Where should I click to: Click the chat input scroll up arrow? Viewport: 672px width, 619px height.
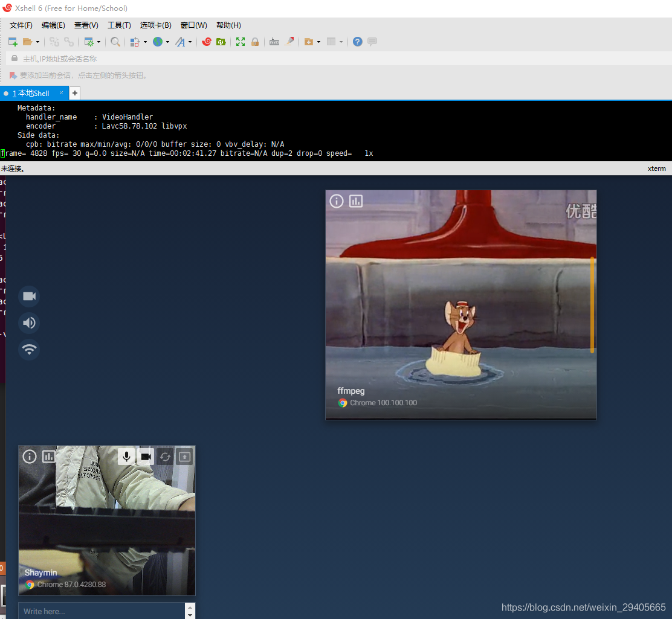pyautogui.click(x=190, y=606)
